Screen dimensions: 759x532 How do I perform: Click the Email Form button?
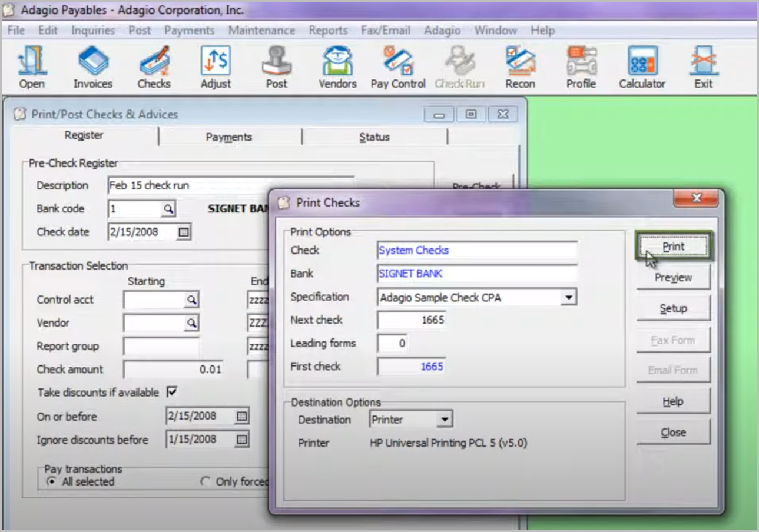pos(674,370)
